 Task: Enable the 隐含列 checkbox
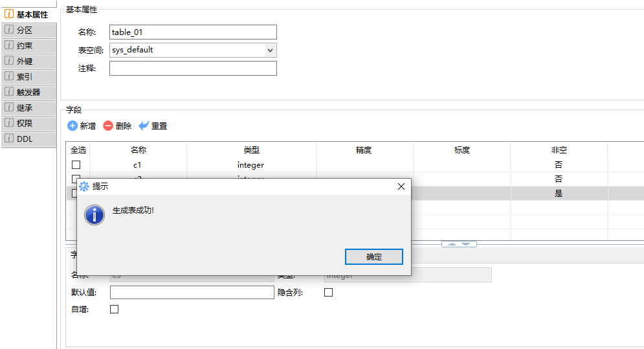328,293
